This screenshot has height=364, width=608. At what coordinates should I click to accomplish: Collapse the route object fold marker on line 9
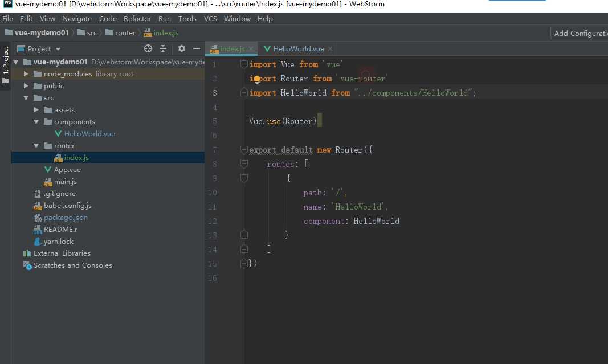point(244,178)
